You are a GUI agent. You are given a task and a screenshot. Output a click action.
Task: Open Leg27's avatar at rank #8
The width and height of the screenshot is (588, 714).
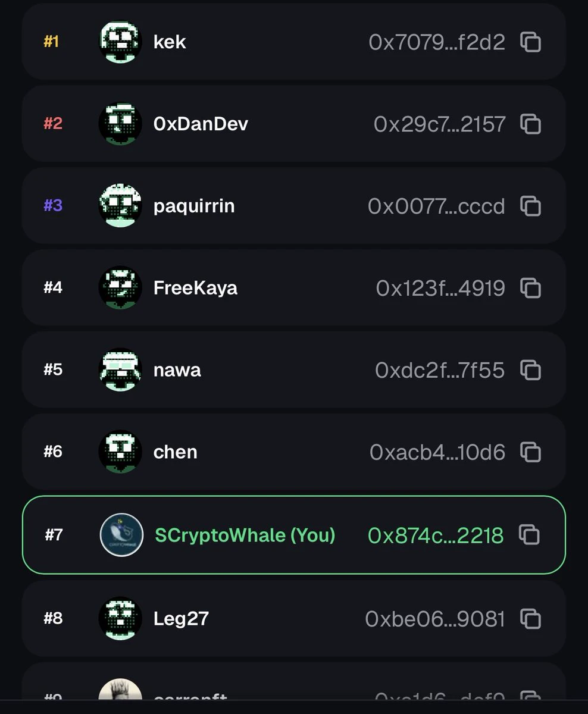coord(120,619)
